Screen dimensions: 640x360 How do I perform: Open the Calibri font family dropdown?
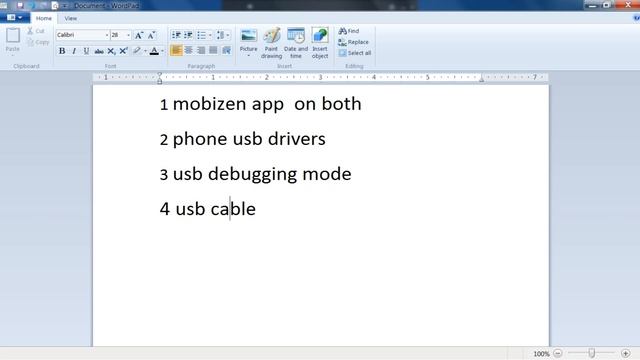click(107, 35)
